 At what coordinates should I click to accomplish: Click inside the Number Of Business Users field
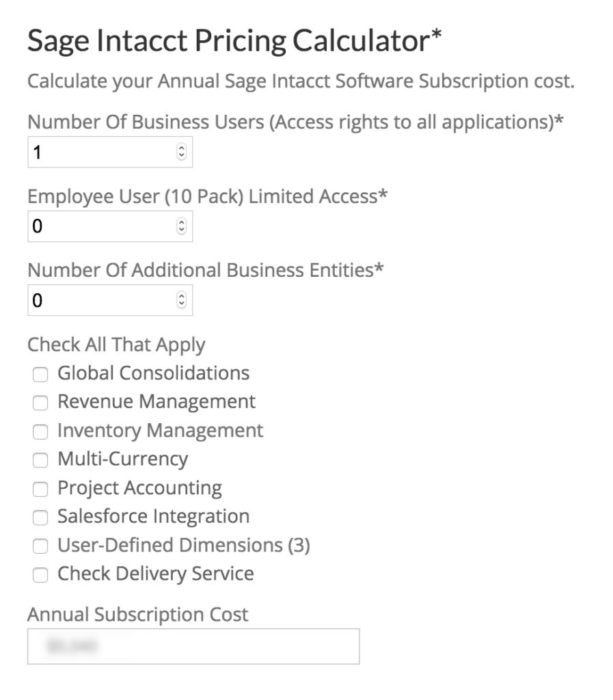pos(96,151)
